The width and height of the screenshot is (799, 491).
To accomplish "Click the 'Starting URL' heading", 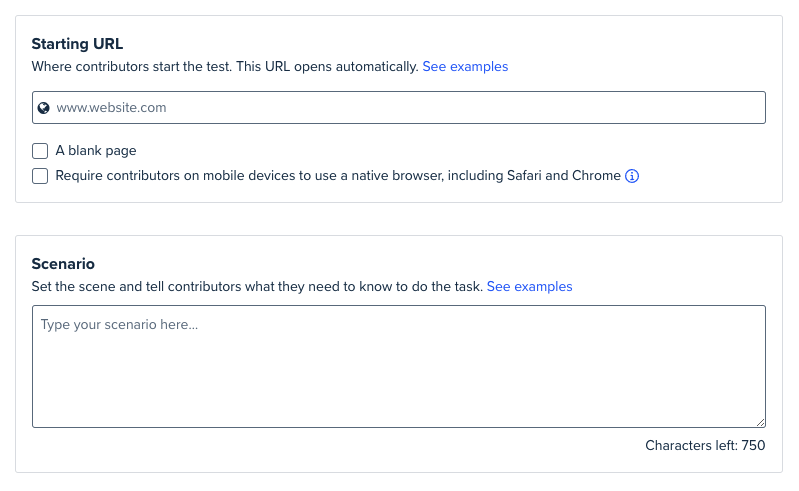I will pyautogui.click(x=77, y=44).
